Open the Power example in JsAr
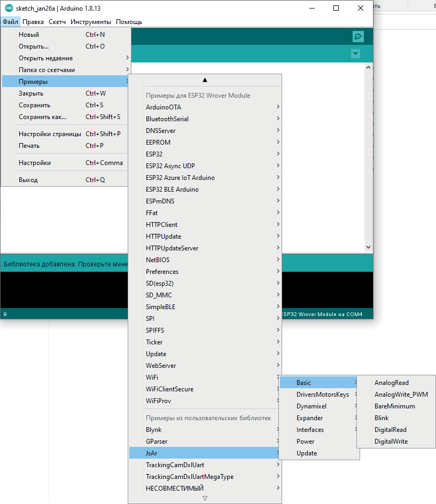Viewport: 436px width, 504px height. click(x=306, y=442)
